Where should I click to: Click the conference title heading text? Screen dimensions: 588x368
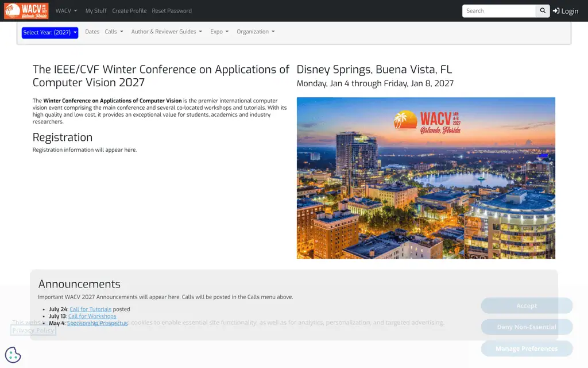click(x=161, y=76)
